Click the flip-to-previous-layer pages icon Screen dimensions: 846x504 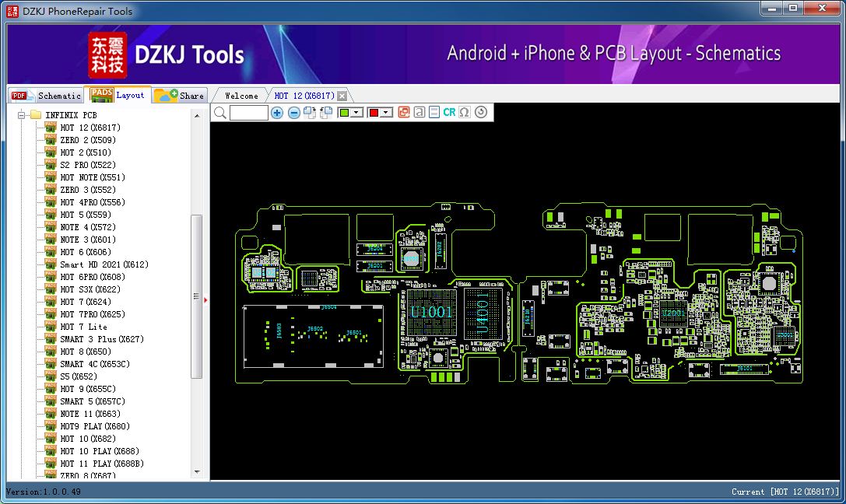pyautogui.click(x=326, y=112)
